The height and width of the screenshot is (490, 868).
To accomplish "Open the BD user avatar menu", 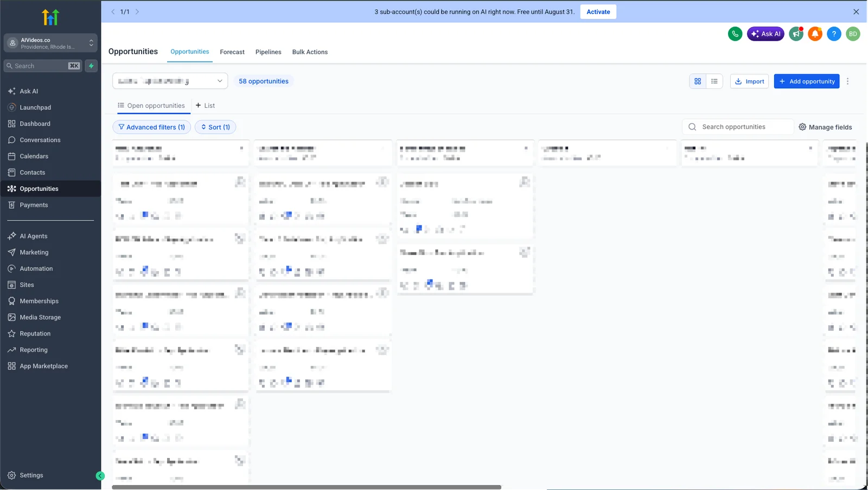I will (x=853, y=34).
